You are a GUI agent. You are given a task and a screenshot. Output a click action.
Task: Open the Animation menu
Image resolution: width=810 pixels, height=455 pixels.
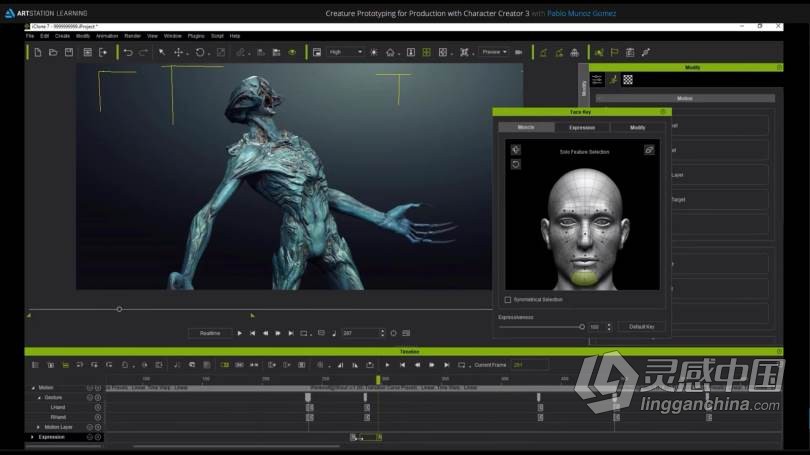(107, 36)
